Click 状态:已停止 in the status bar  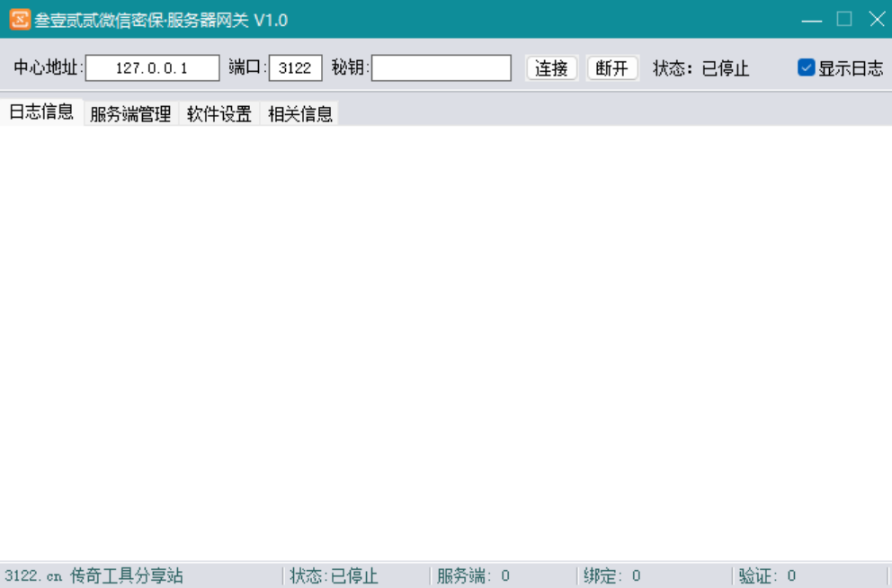[x=334, y=576]
